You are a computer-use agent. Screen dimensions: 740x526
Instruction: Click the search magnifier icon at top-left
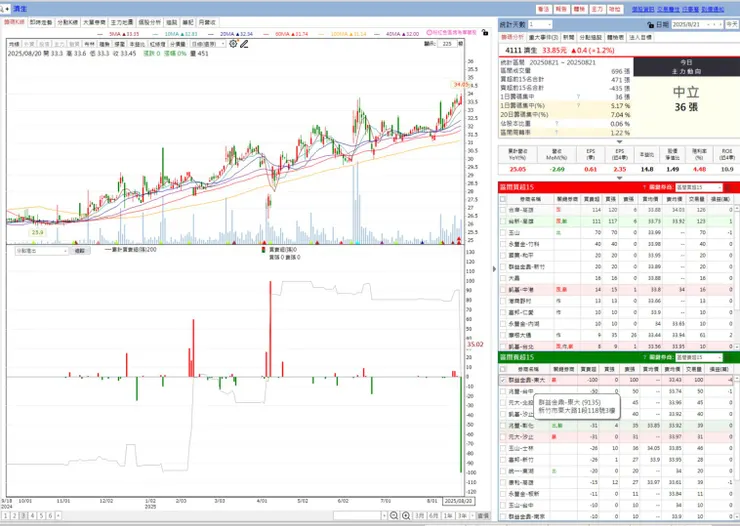point(4,8)
